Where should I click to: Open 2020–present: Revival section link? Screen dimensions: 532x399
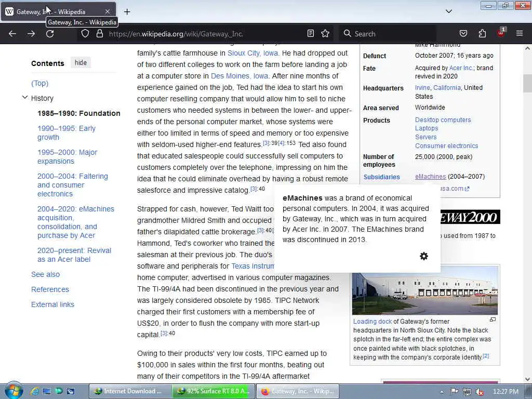point(74,255)
